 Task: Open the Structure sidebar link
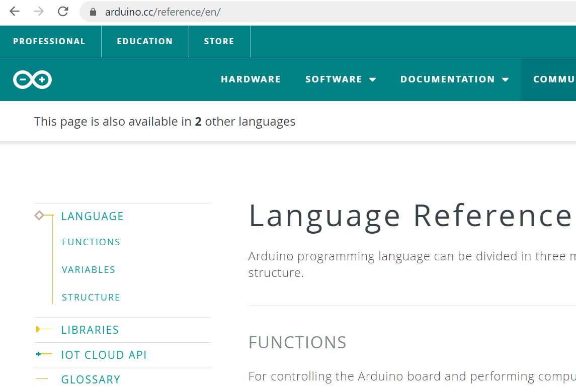[x=91, y=298]
